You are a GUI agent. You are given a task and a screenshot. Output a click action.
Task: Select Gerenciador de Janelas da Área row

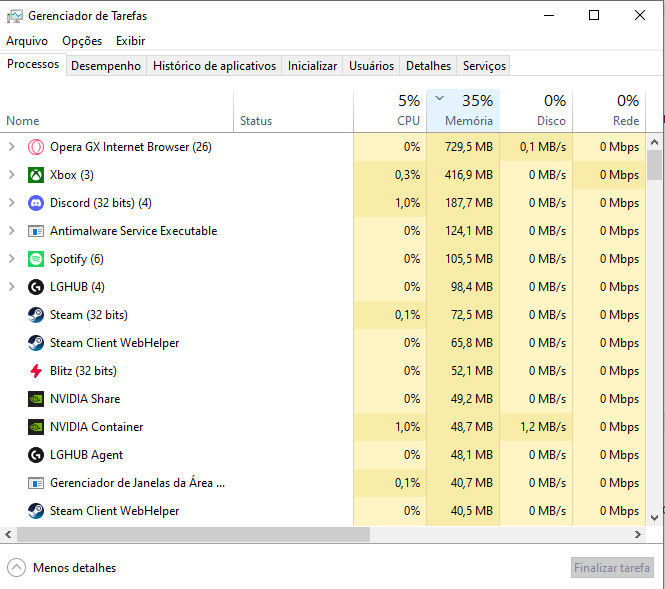[x=323, y=483]
